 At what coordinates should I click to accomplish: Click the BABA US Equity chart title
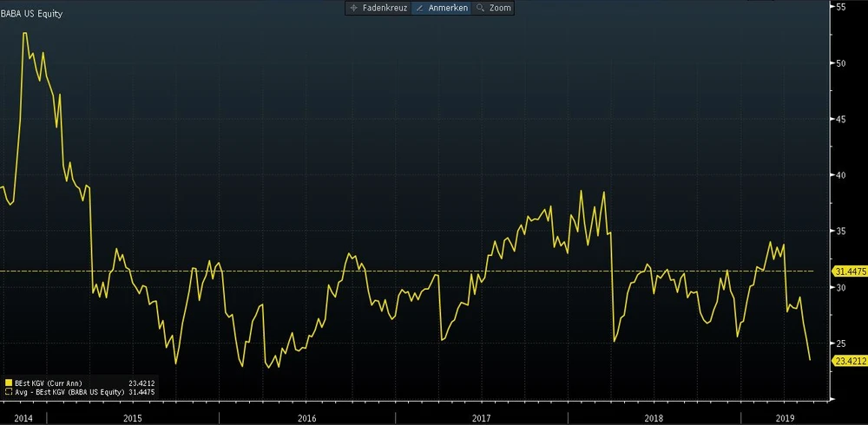31,14
